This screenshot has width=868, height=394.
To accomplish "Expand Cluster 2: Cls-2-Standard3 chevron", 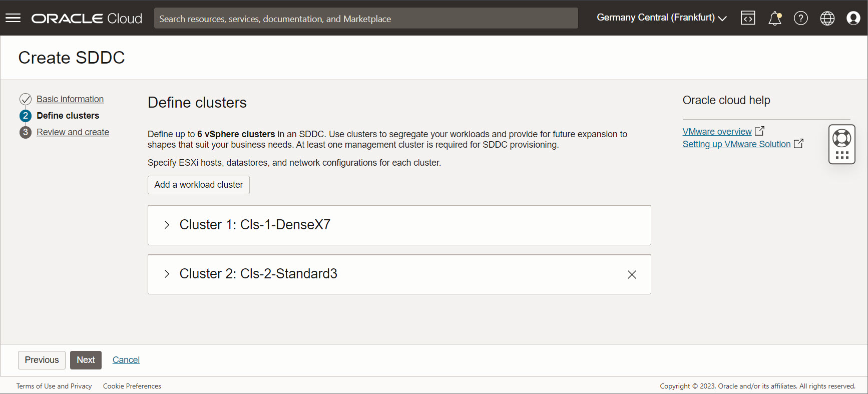I will [x=167, y=274].
